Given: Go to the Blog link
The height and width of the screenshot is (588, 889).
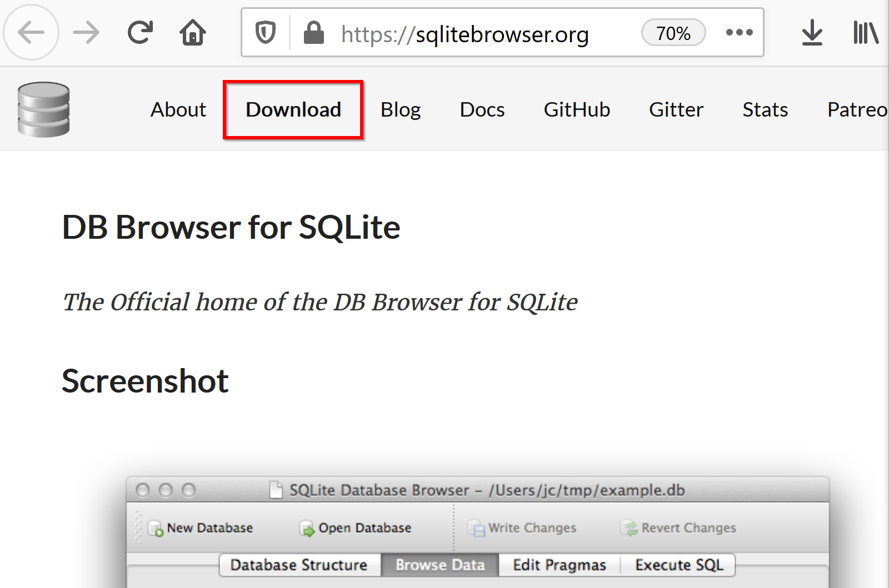Looking at the screenshot, I should (401, 110).
